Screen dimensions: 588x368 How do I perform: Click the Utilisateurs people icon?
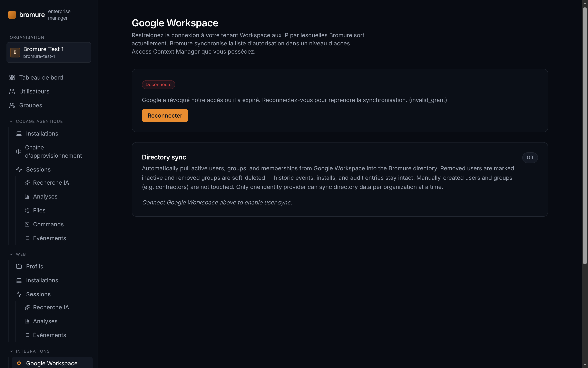click(12, 91)
